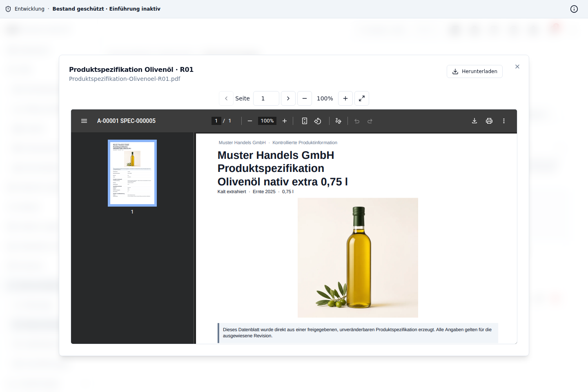
Task: Select the draw annotation tool
Action: coord(338,121)
